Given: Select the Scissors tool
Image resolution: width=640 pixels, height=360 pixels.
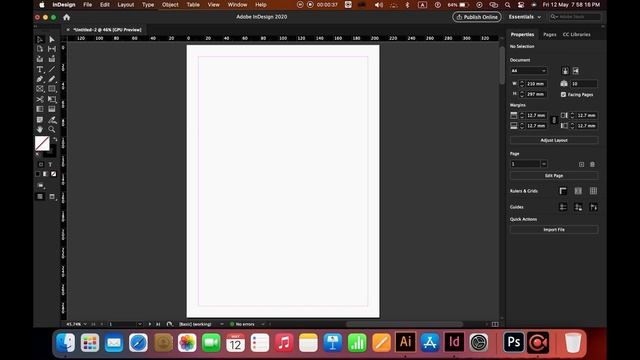Looking at the screenshot, I should click(40, 99).
